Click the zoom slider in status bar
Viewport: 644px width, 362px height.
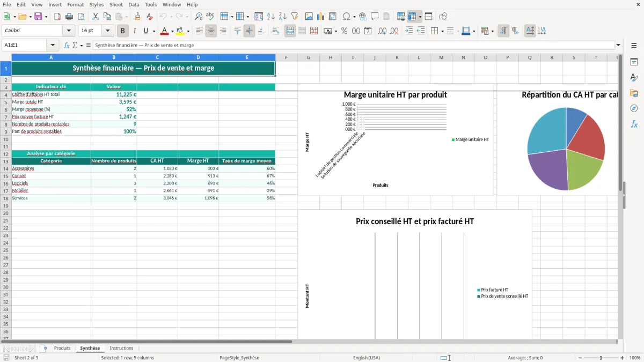point(600,358)
